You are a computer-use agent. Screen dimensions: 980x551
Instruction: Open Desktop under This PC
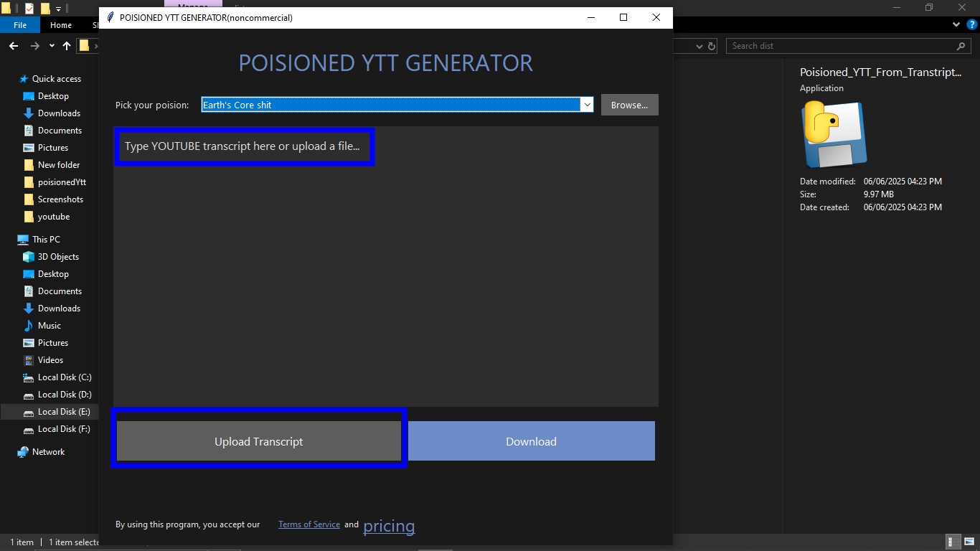[53, 274]
